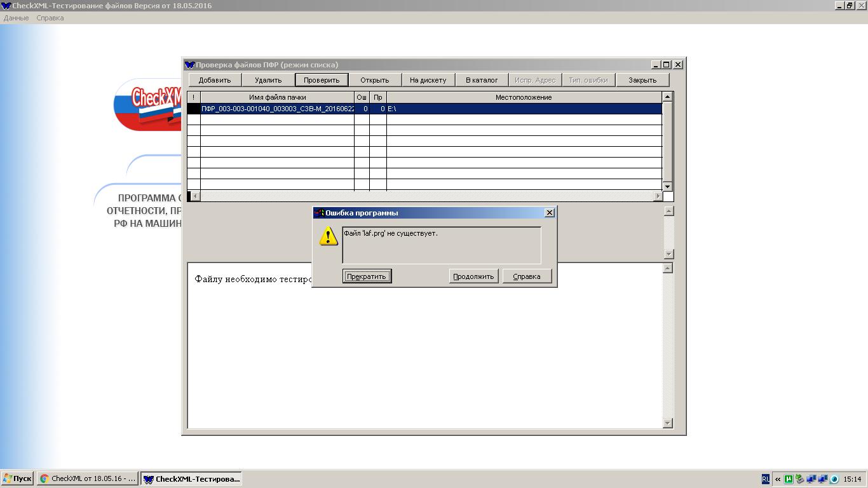Click Справка button in error dialog
Screen dimensions: 868x488
pyautogui.click(x=526, y=276)
